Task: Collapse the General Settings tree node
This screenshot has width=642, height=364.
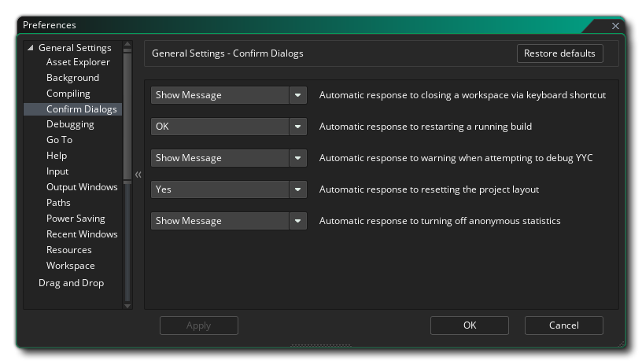Action: [31, 48]
